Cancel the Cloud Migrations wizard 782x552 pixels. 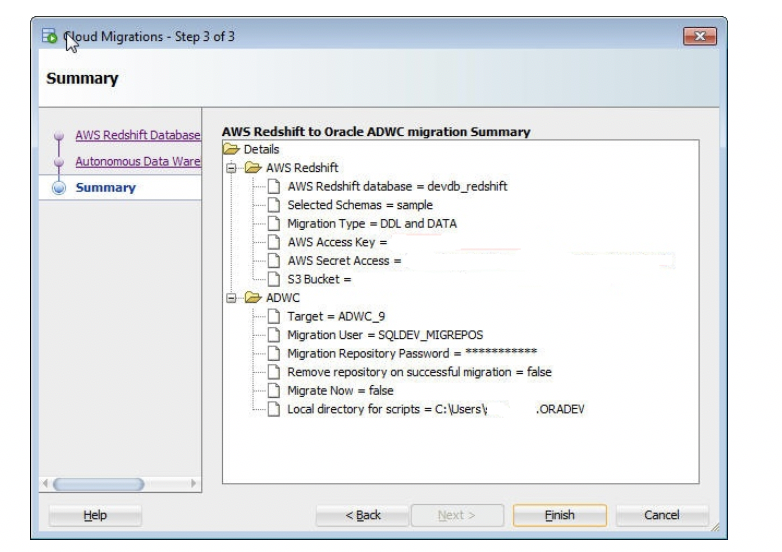pos(662,515)
